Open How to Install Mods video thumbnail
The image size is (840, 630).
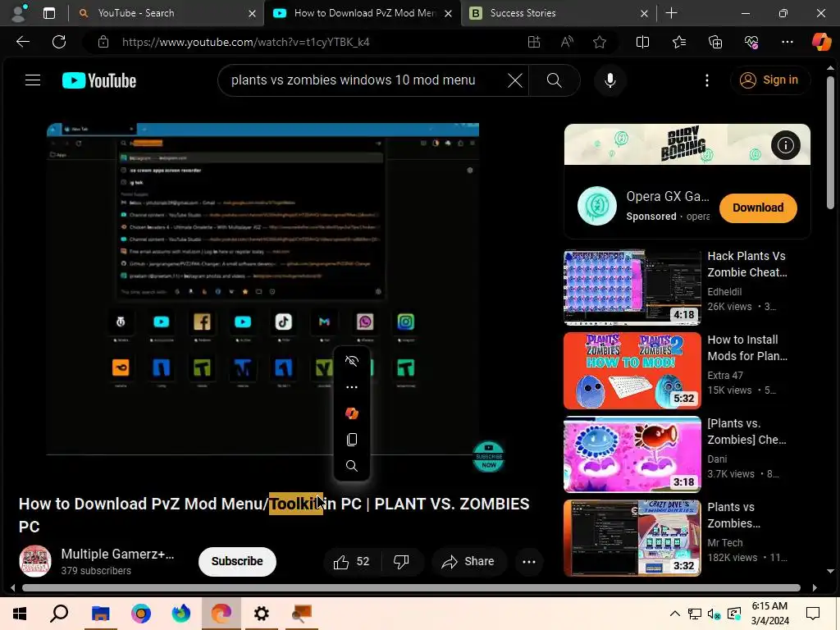coord(632,371)
